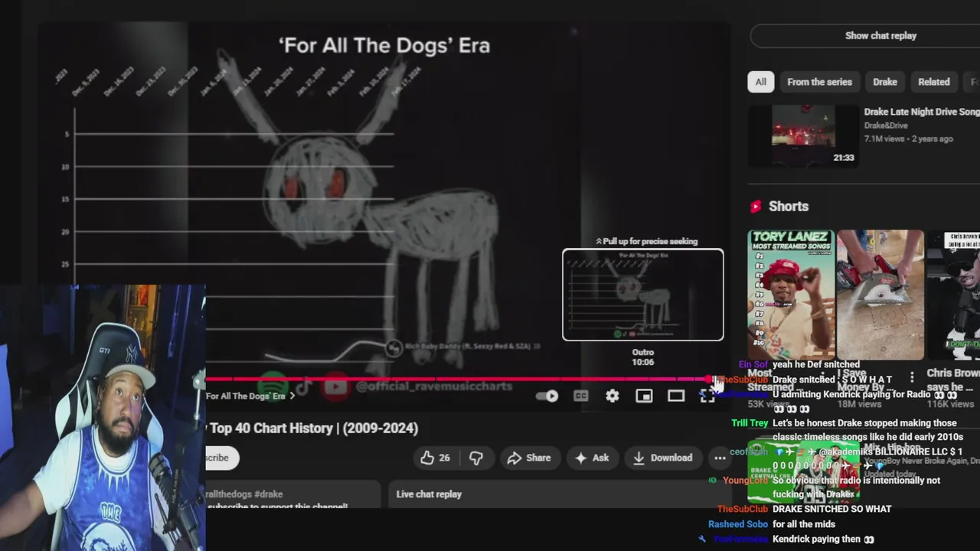Click the 21:33 duration badge
Image resolution: width=980 pixels, height=551 pixels.
[843, 158]
